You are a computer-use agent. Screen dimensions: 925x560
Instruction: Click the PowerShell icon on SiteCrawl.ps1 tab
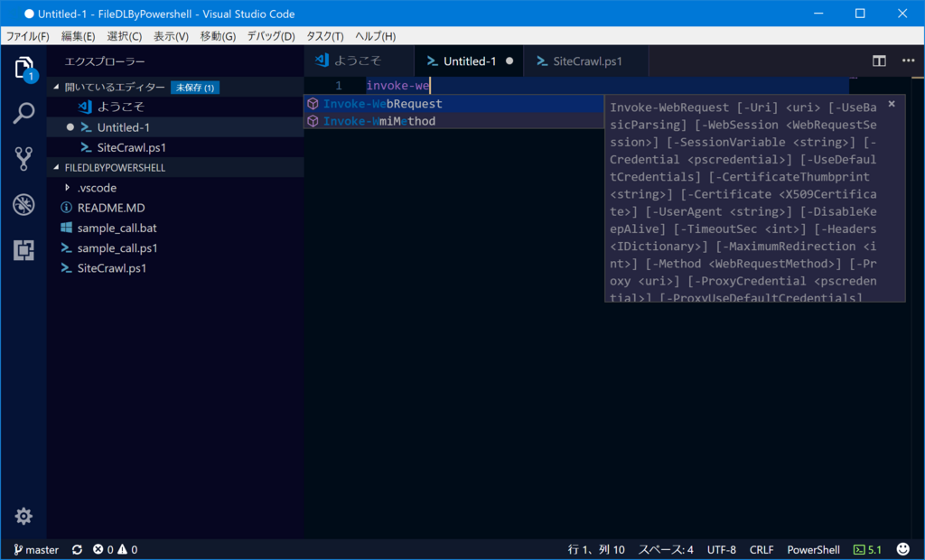[x=542, y=61]
